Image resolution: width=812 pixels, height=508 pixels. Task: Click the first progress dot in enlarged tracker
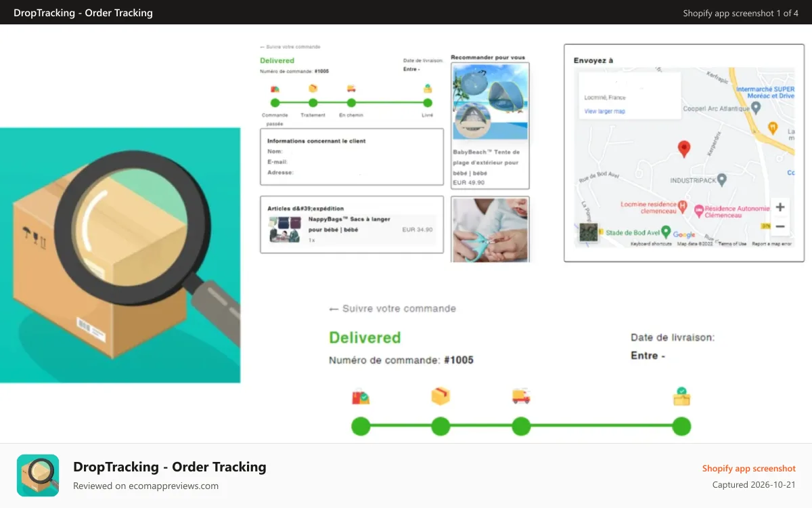[361, 426]
